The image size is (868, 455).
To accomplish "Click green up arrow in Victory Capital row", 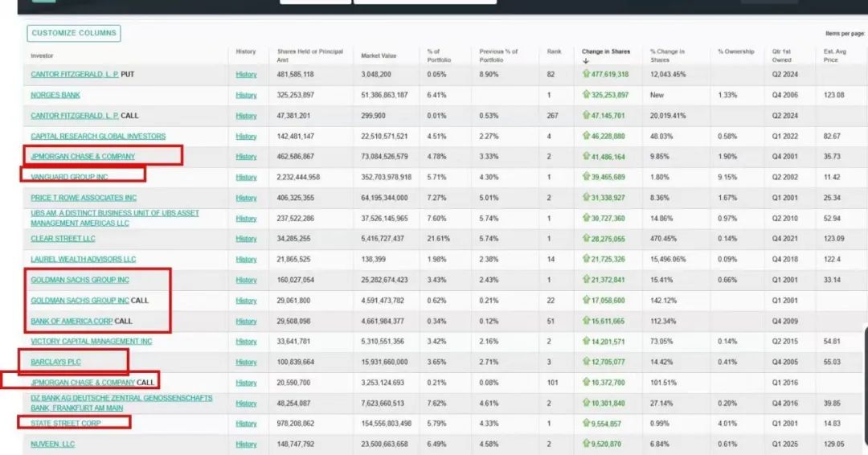I will click(x=587, y=342).
